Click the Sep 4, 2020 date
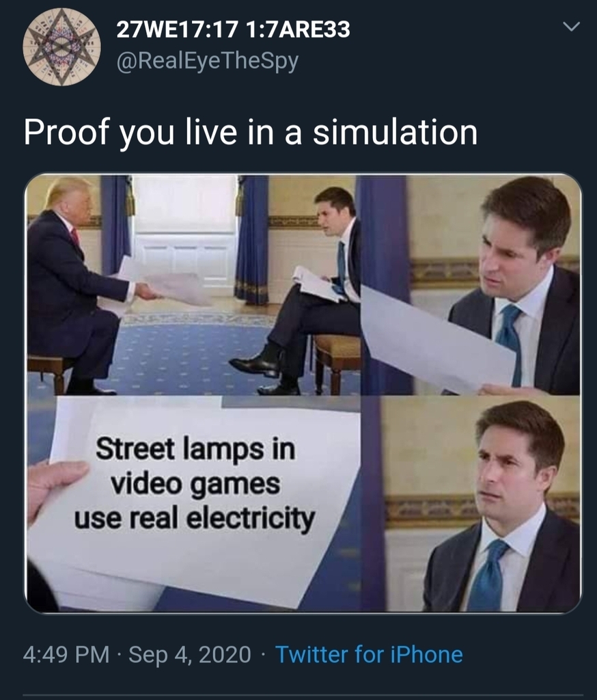Viewport: 597px width, 700px height. (x=190, y=654)
